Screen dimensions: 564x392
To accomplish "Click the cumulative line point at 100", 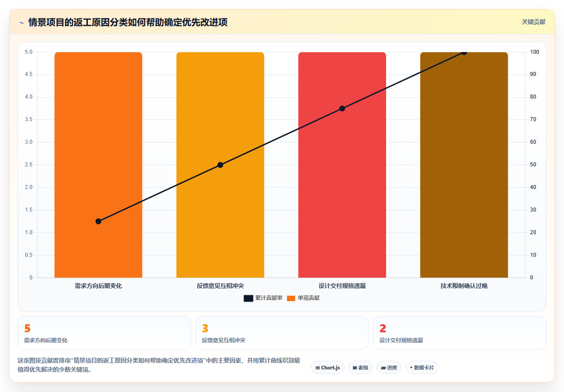I will click(x=464, y=52).
